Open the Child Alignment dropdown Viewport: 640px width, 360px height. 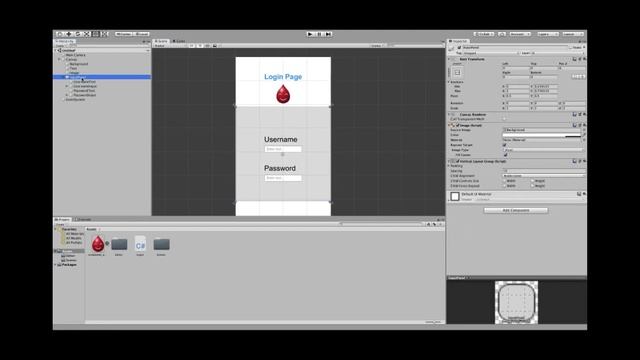(544, 176)
